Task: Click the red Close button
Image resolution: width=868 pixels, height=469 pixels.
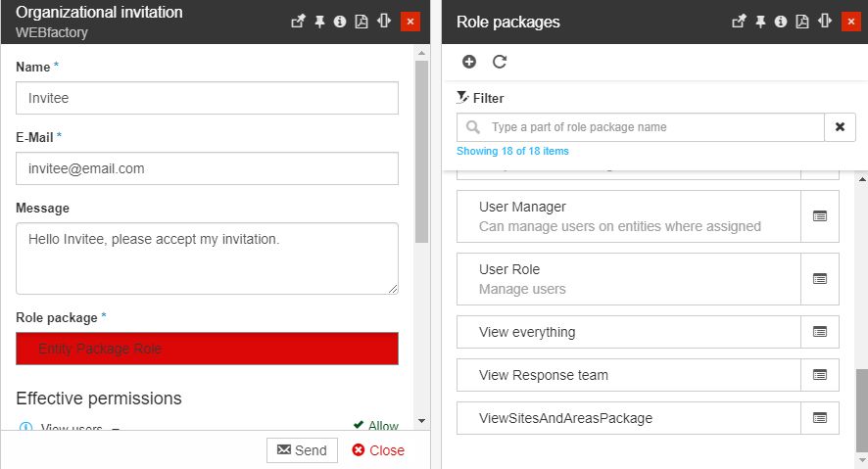Action: (378, 450)
